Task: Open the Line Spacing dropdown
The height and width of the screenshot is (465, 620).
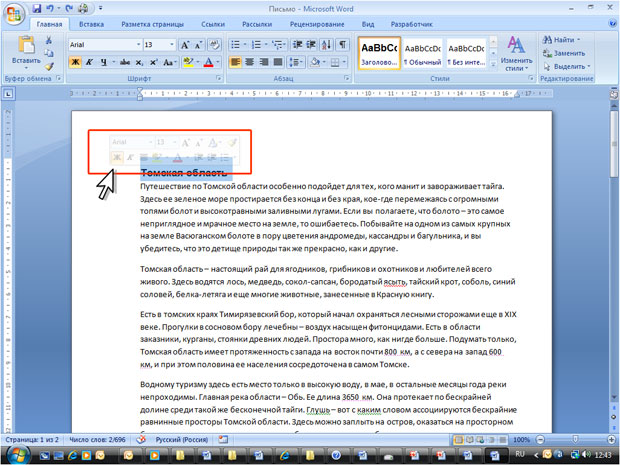Action: point(297,62)
